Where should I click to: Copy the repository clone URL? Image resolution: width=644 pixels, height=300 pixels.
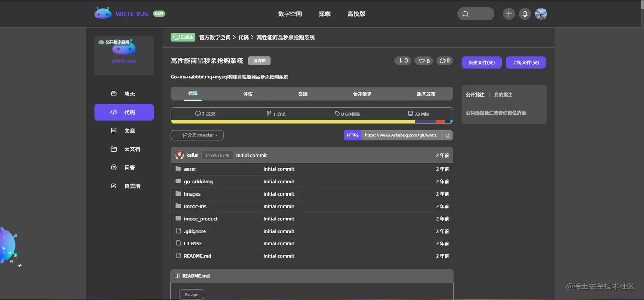(447, 135)
